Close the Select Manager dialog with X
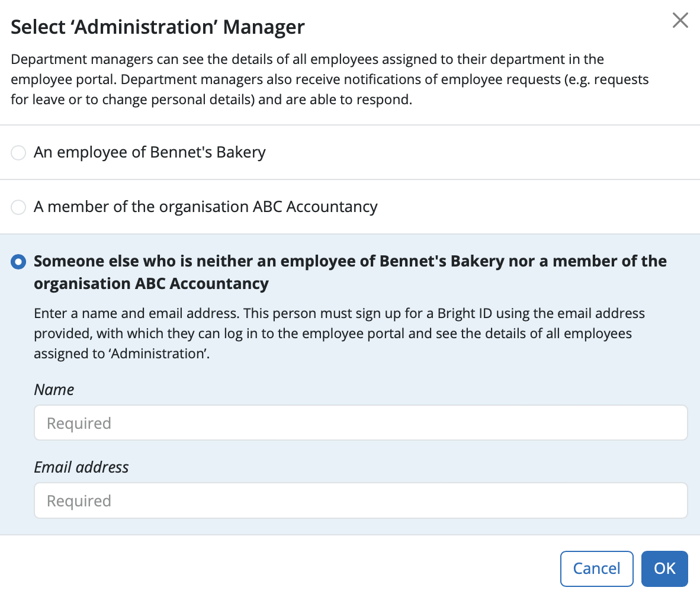Screen dimensions: 700x597 click(680, 20)
